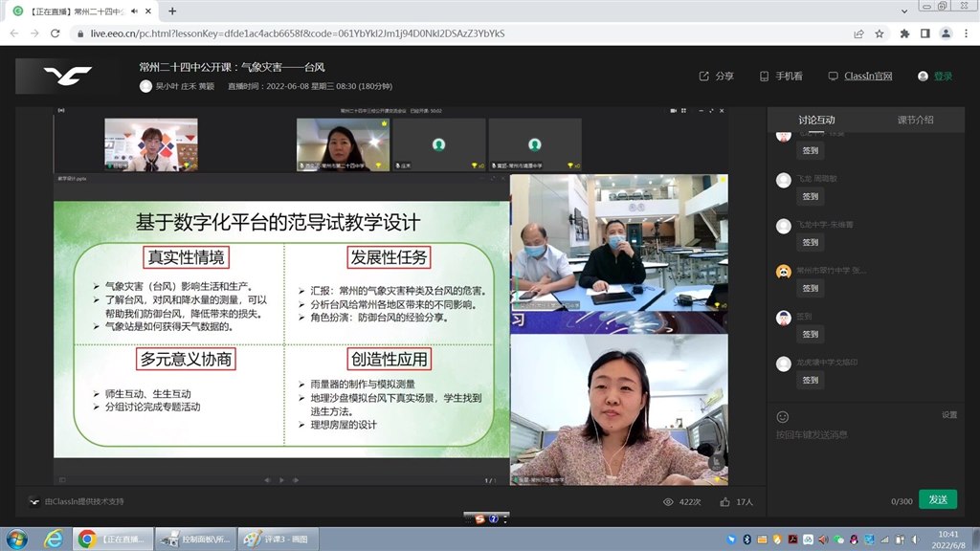Screen dimensions: 980x551
Task: Switch to 控制面板 taskbar item
Action: coord(195,539)
